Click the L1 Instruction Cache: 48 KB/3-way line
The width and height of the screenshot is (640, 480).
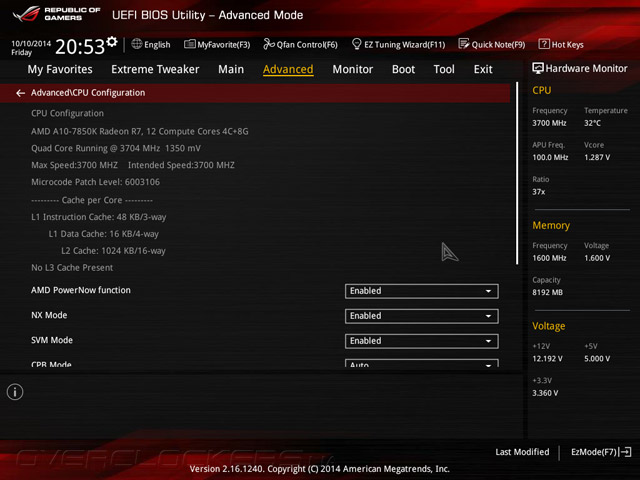pos(99,217)
